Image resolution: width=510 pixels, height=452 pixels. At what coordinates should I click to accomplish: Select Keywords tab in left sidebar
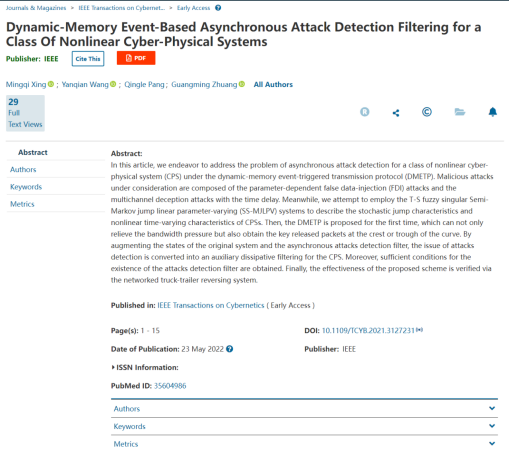(26, 187)
